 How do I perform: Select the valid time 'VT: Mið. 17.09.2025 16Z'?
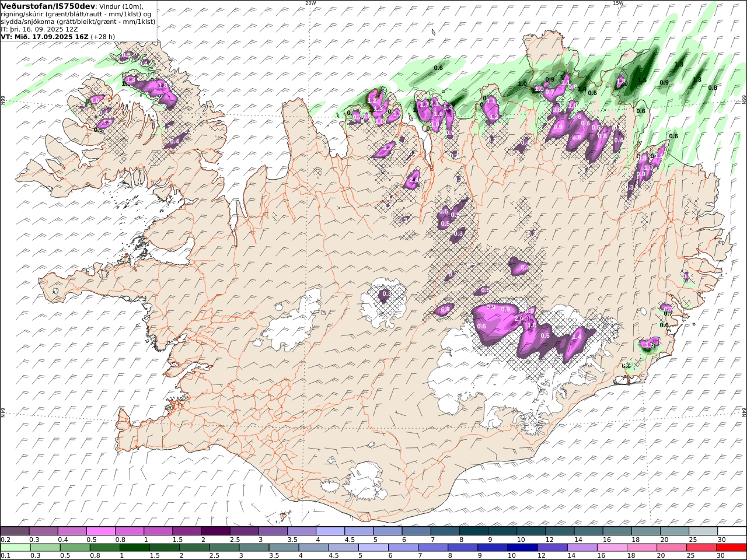[x=44, y=36]
